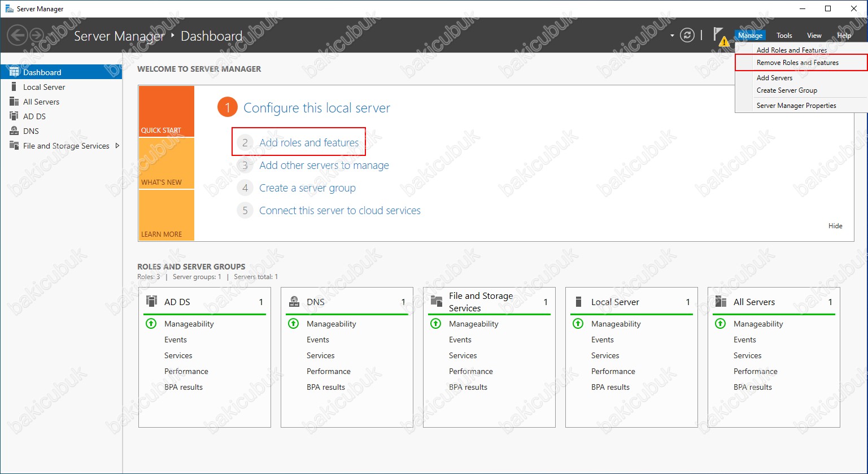Select the AD DS icon in sidebar

14,116
